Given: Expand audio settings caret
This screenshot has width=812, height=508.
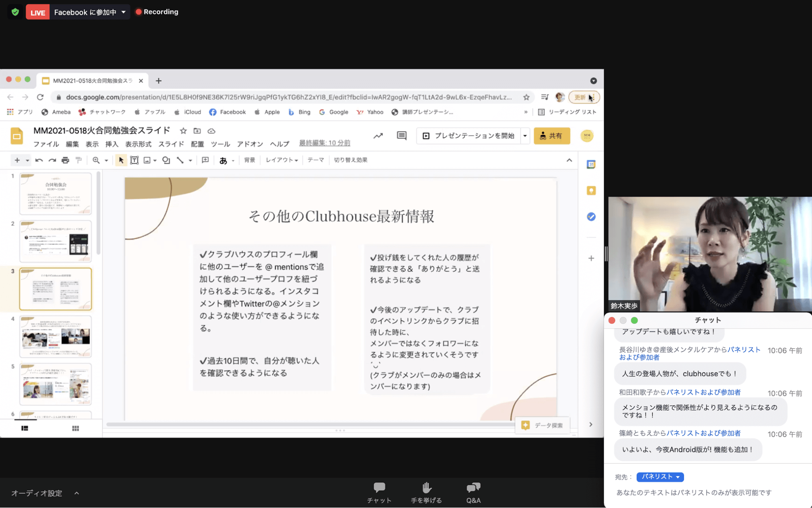Looking at the screenshot, I should [x=76, y=493].
